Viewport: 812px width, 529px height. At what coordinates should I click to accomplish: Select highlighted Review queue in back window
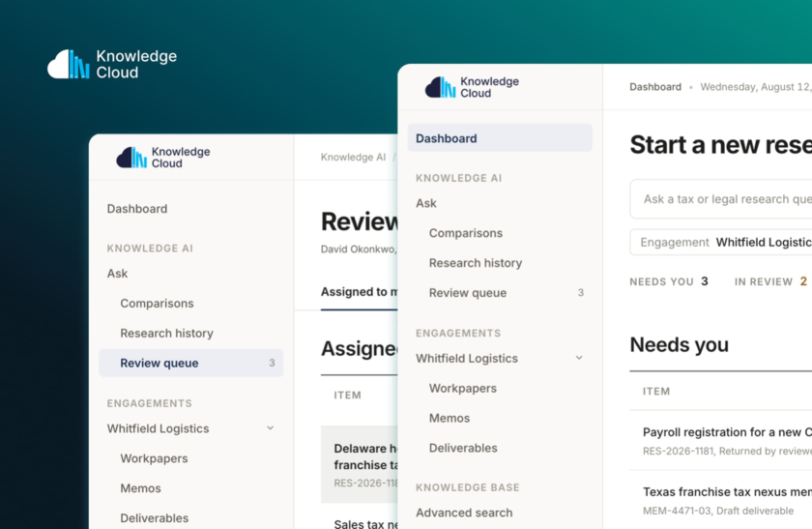click(190, 363)
